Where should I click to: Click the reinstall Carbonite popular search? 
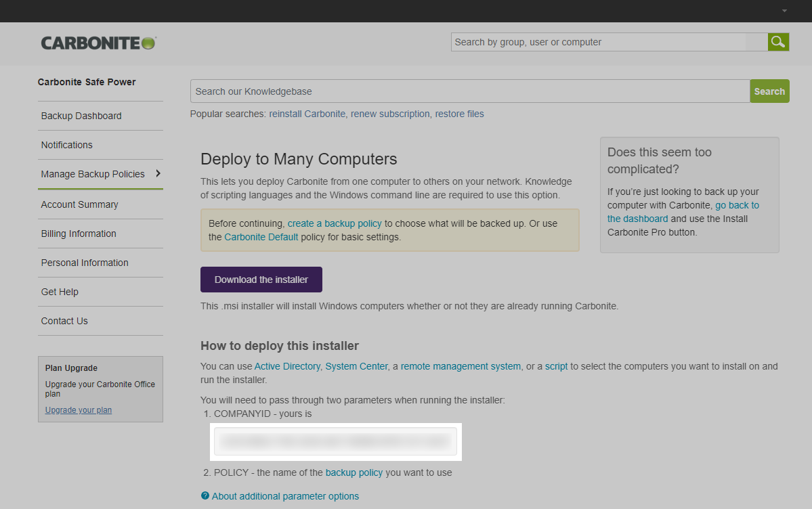(307, 114)
